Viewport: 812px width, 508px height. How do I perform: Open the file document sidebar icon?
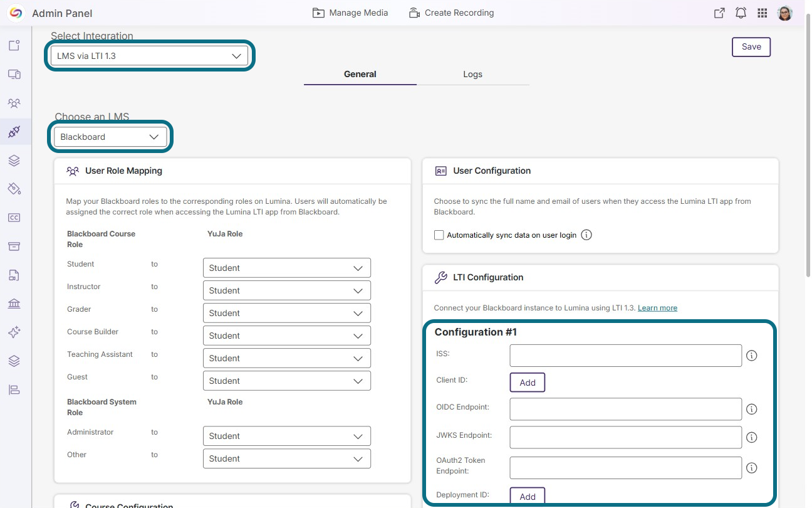point(14,275)
